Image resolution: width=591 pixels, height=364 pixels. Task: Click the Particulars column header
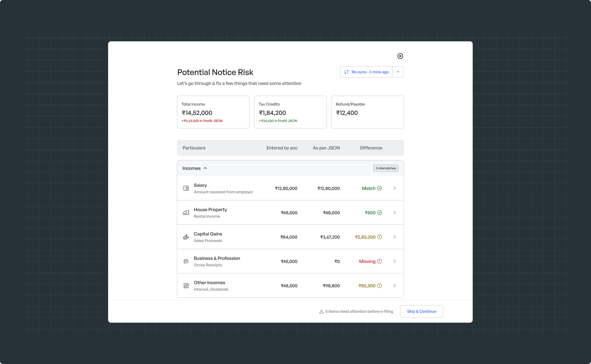coord(194,148)
